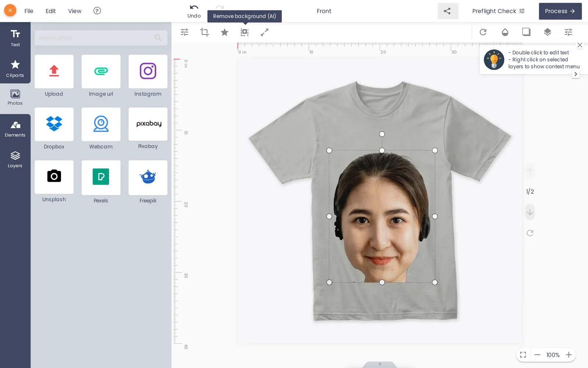Image resolution: width=588 pixels, height=368 pixels.
Task: Dismiss the tips popup
Action: click(580, 45)
